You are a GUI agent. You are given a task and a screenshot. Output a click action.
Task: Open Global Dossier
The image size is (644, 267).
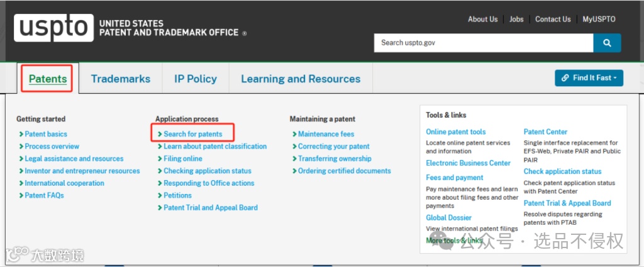point(449,218)
